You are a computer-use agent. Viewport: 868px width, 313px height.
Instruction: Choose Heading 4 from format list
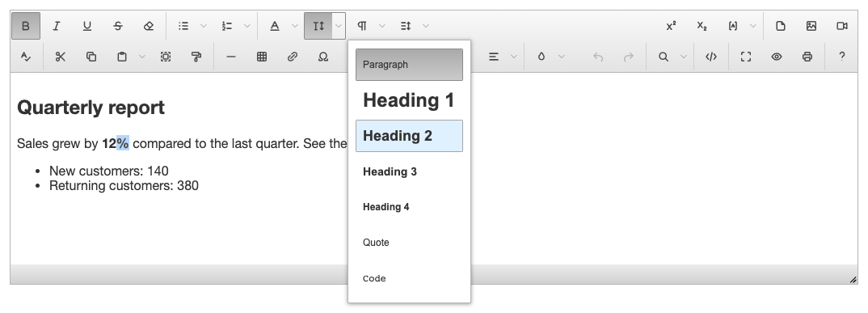[409, 207]
